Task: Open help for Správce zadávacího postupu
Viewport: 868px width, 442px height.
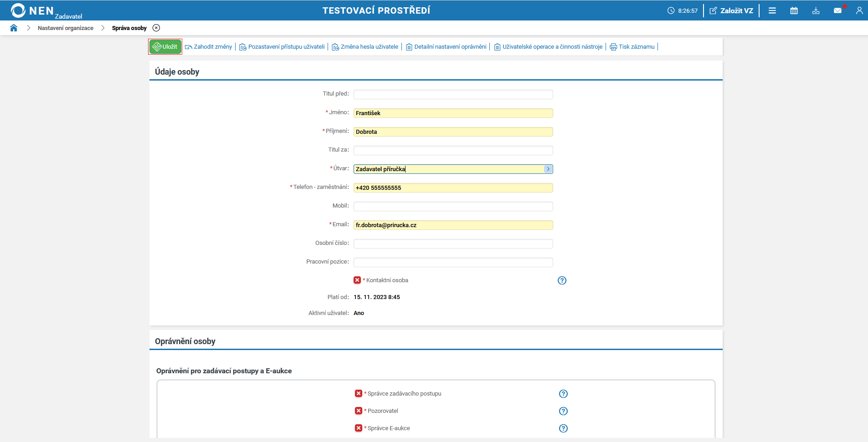Action: [563, 394]
